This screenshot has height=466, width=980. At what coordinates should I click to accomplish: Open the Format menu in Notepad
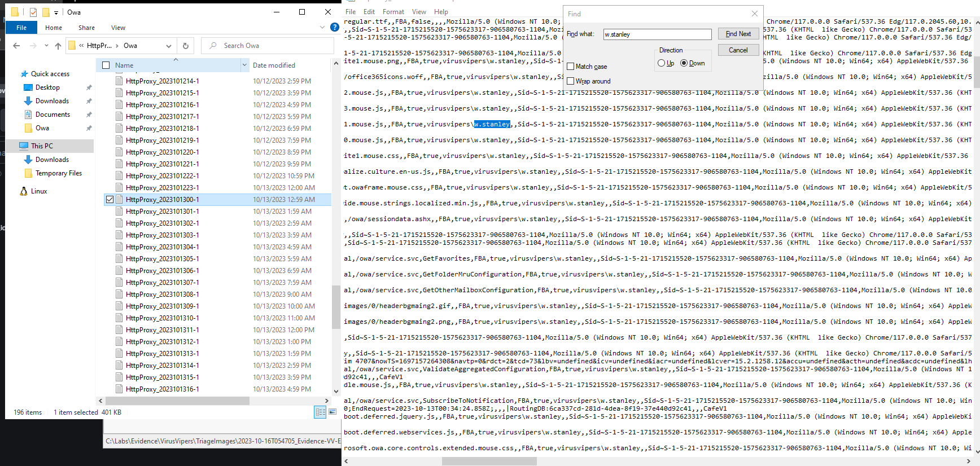[393, 12]
